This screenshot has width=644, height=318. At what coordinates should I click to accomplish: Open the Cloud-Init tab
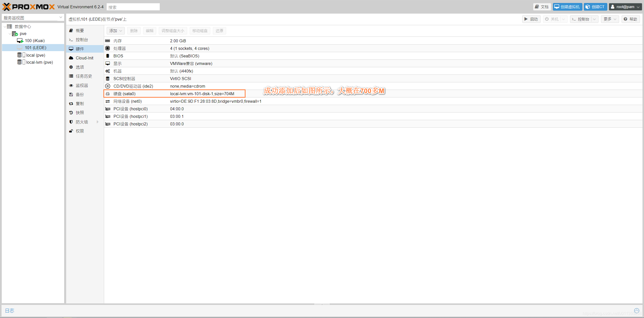(85, 58)
